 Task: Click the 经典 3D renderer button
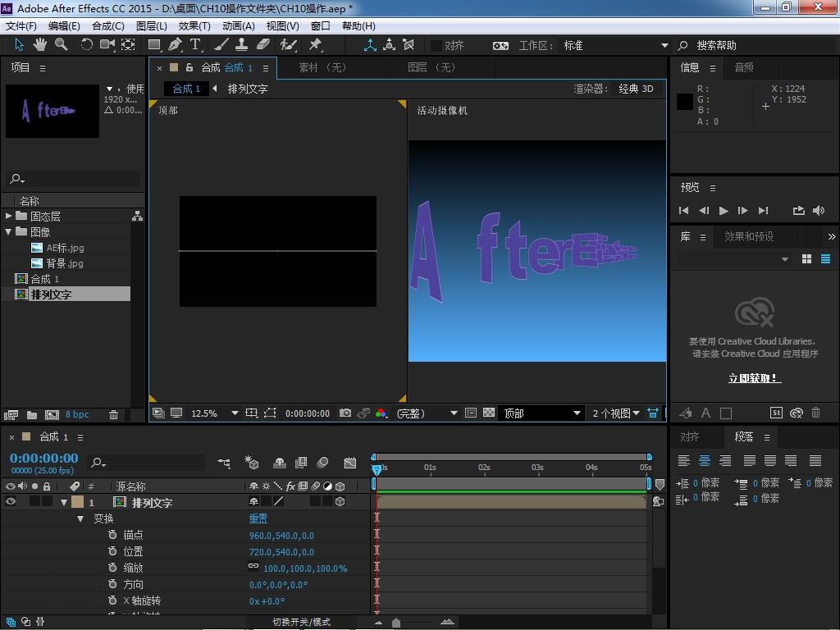tap(636, 89)
